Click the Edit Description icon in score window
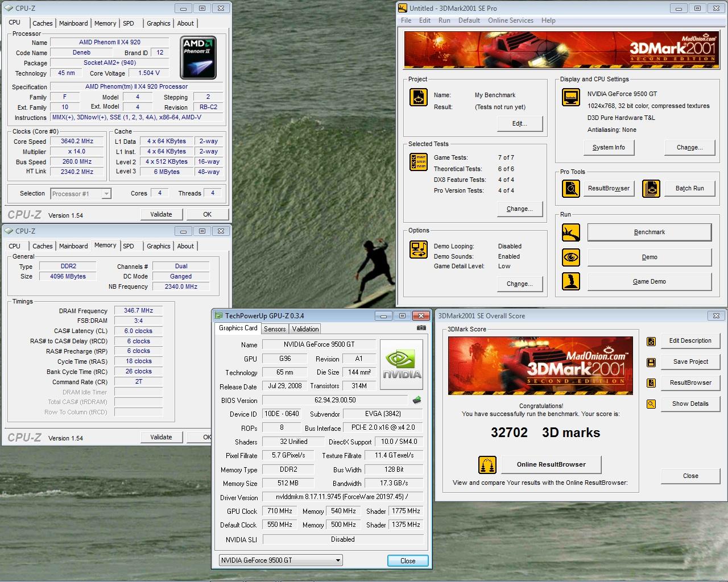Screen dimensions: 728x582 pyautogui.click(x=651, y=341)
